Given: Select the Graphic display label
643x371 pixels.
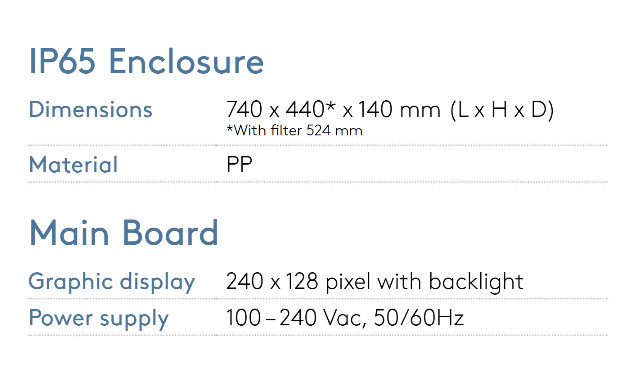Looking at the screenshot, I should coord(112,282).
